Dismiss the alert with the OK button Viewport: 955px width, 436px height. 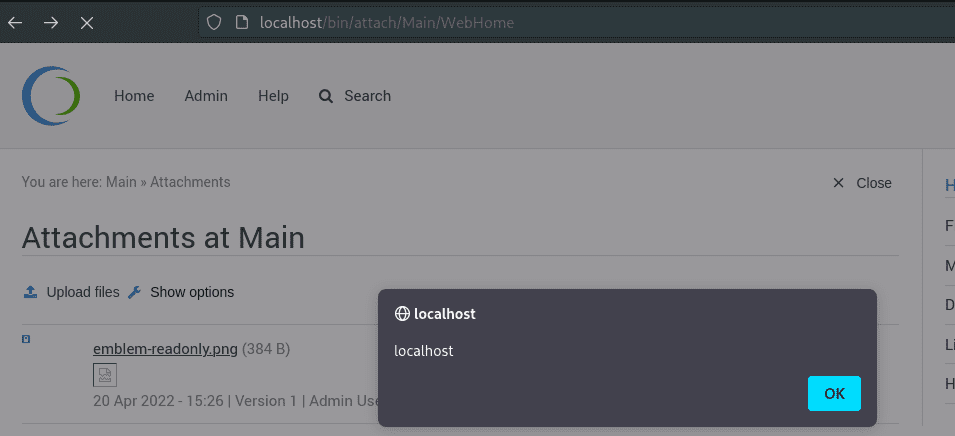pyautogui.click(x=834, y=393)
